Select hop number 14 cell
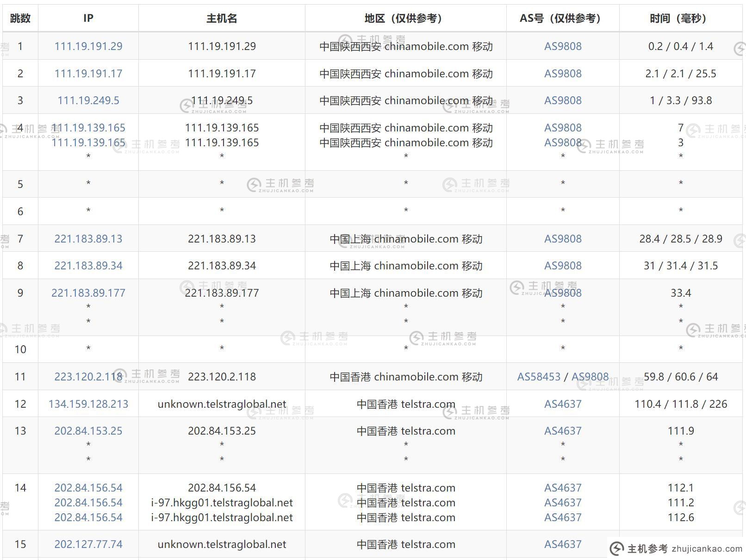This screenshot has height=560, width=746. (20, 502)
